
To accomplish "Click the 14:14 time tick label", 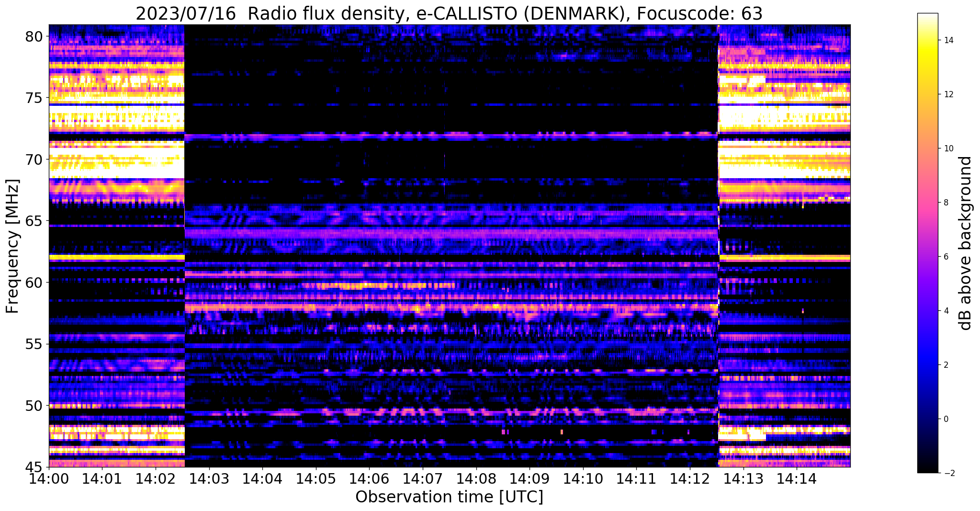I will tap(797, 478).
